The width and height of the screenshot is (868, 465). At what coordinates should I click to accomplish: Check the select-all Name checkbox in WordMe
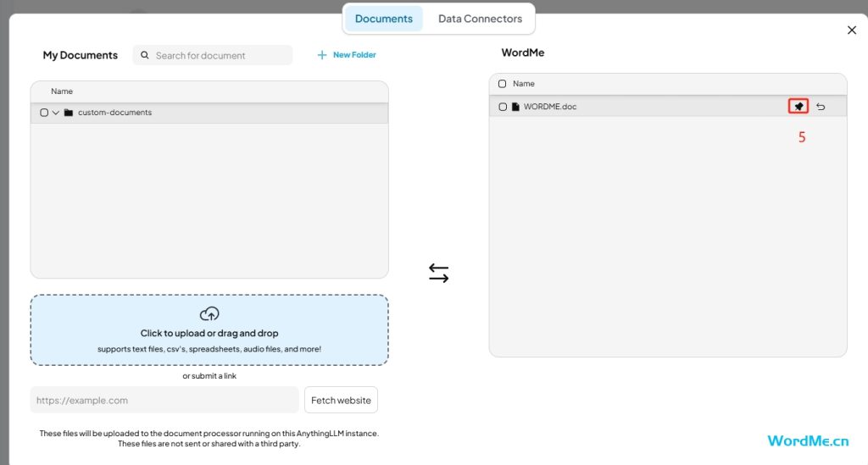click(502, 84)
